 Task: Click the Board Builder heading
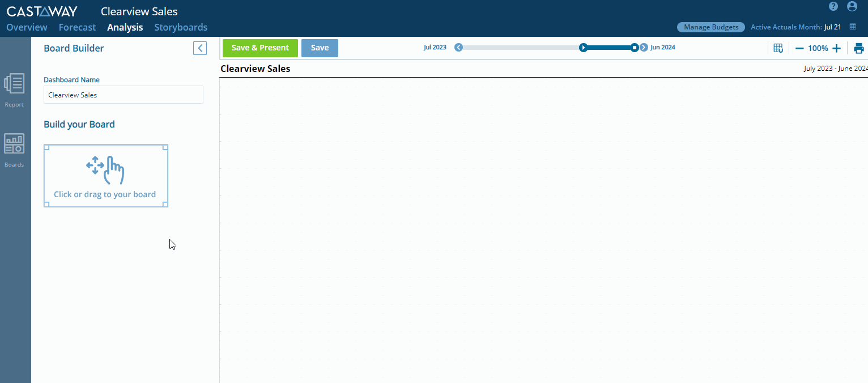74,48
